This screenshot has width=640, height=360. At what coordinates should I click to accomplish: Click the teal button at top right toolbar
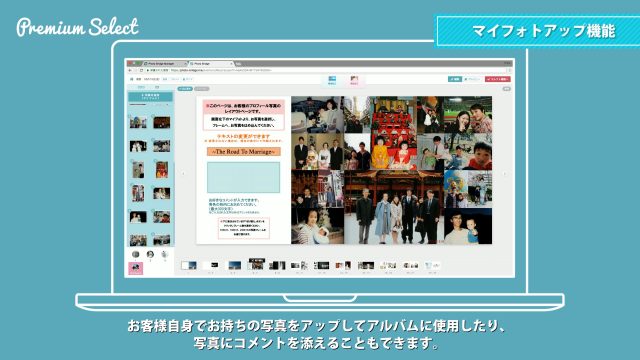(455, 79)
